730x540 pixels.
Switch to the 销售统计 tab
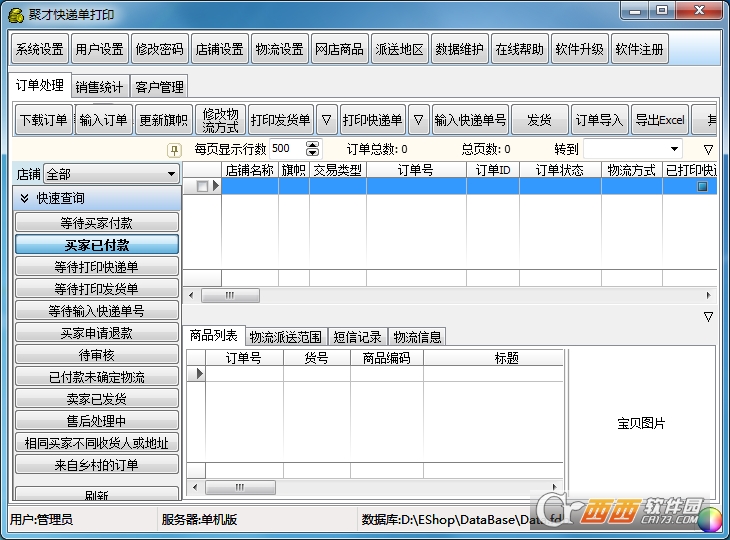click(100, 87)
